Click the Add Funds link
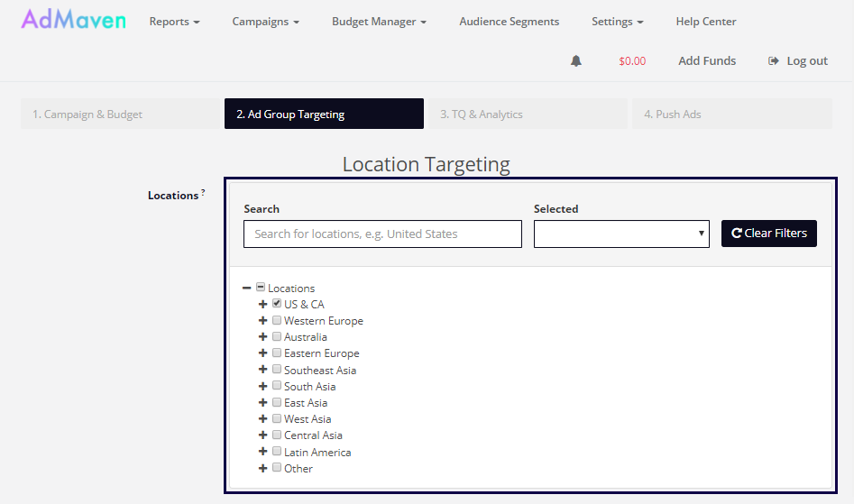Viewport: 854px width, 504px height. click(707, 61)
